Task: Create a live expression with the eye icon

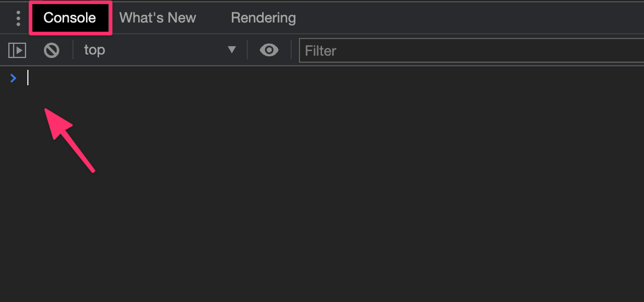Action: [269, 51]
